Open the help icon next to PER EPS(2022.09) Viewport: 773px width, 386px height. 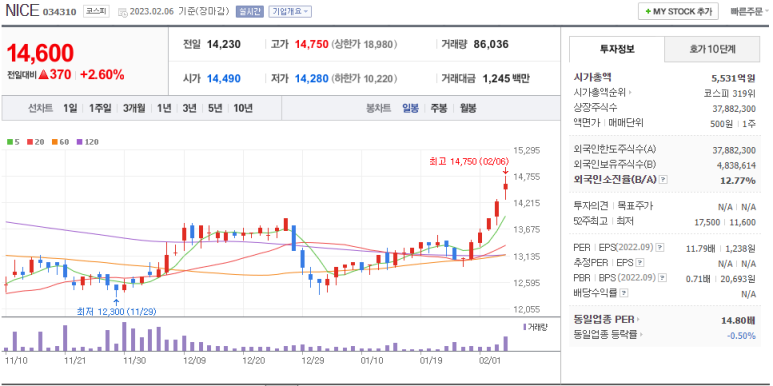660,247
